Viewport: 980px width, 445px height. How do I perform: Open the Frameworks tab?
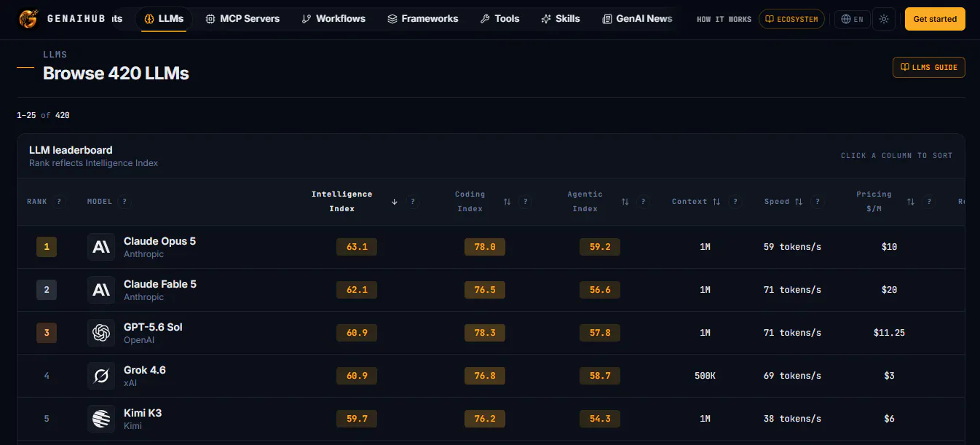click(x=423, y=19)
